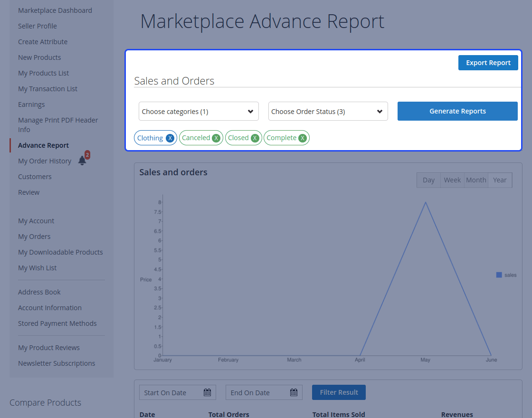Open Manage Print PDF Header Info
Screen dimensions: 532x418
tap(58, 125)
